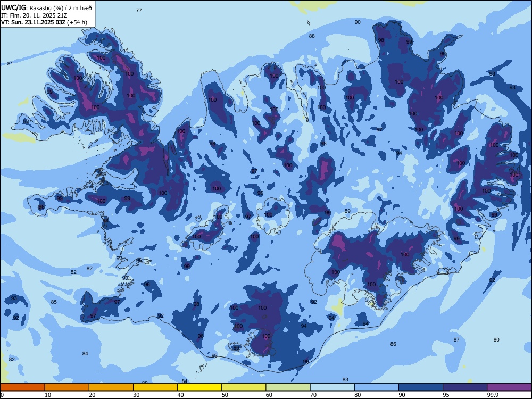
Task: Select the dark navy 95–99.9 legend swatch
Action: (465, 387)
